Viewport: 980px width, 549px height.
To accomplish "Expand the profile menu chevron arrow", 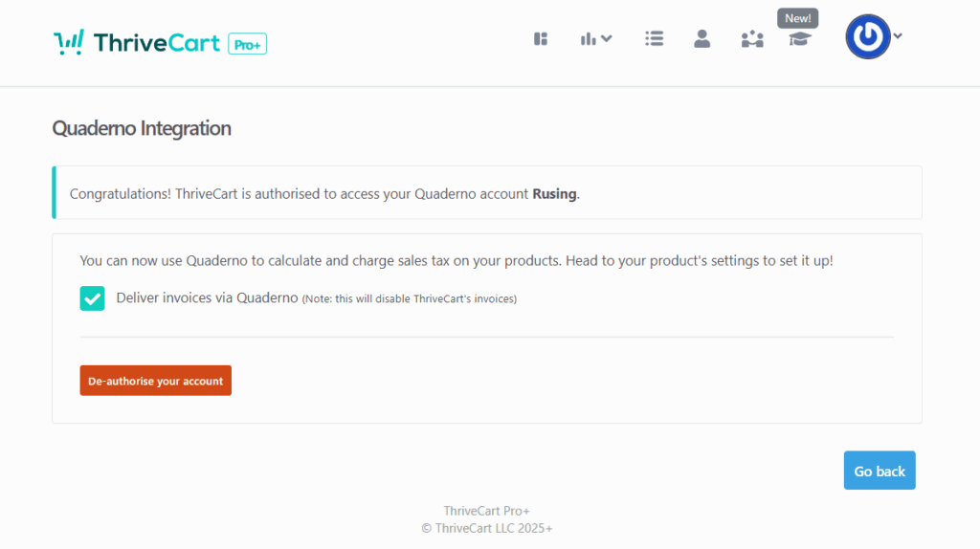I will click(x=898, y=36).
